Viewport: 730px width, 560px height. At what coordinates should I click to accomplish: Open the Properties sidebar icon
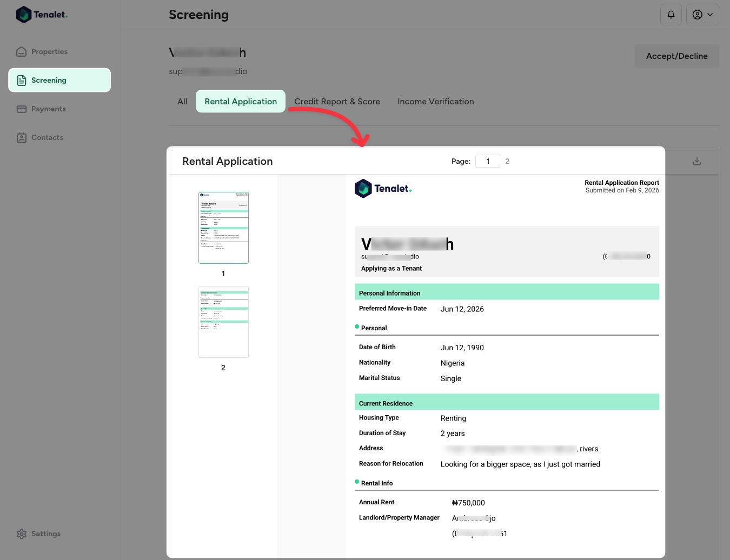21,51
